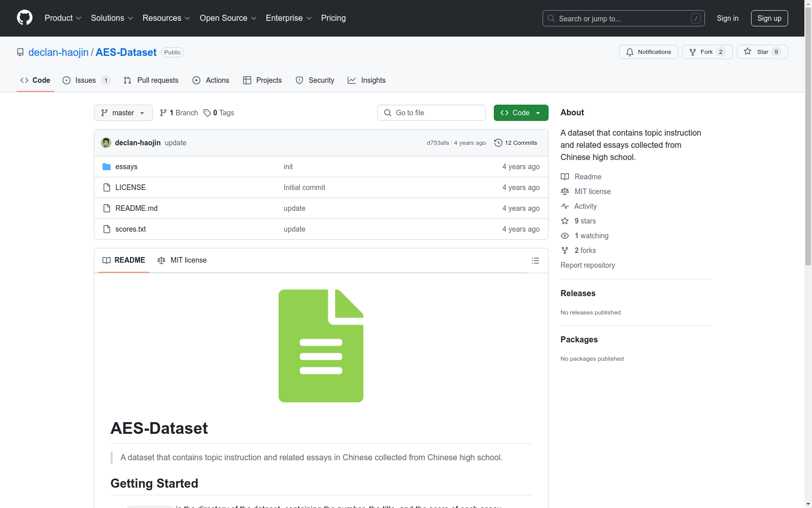Expand the Open Source menu
This screenshot has width=812, height=508.
[x=228, y=18]
